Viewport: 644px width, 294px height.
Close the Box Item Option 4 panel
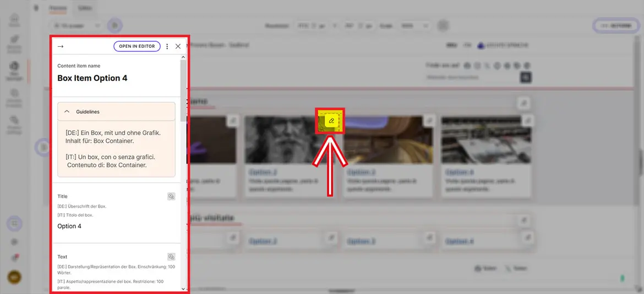click(178, 47)
